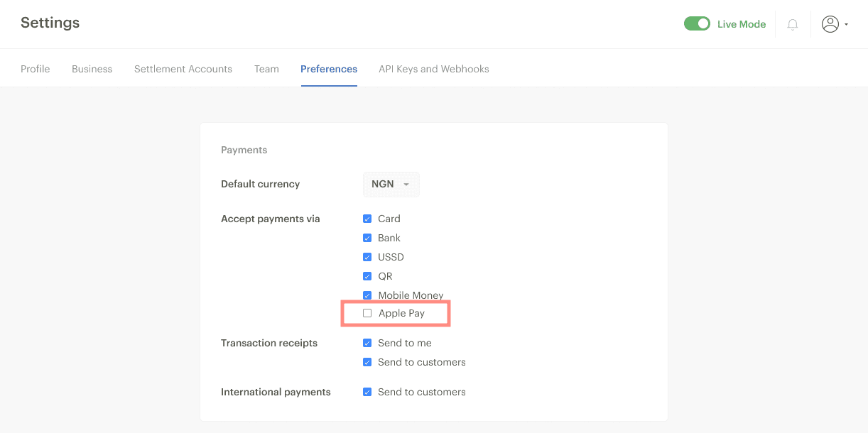The height and width of the screenshot is (433, 868).
Task: Uncheck transaction receipts Send to me
Action: pos(367,343)
